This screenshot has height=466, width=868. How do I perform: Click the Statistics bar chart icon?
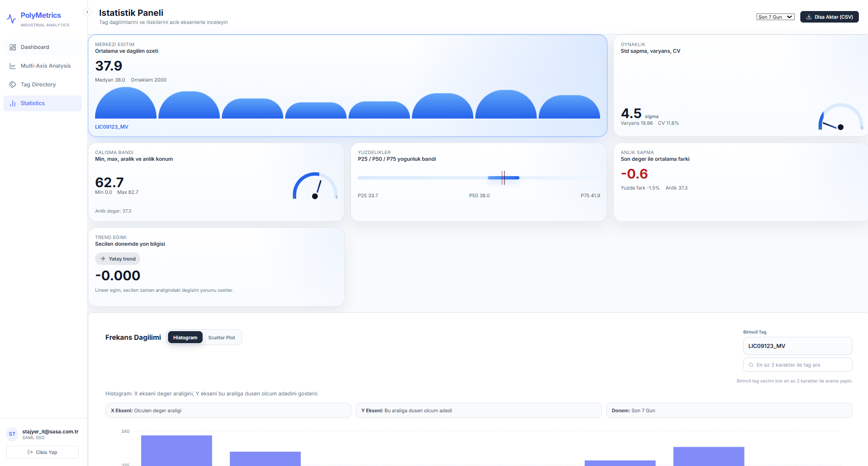tap(12, 103)
